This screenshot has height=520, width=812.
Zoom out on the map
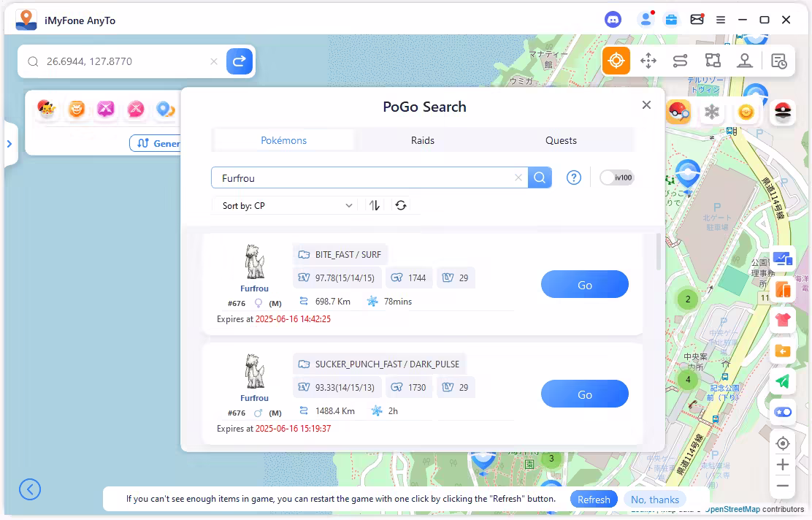click(783, 486)
